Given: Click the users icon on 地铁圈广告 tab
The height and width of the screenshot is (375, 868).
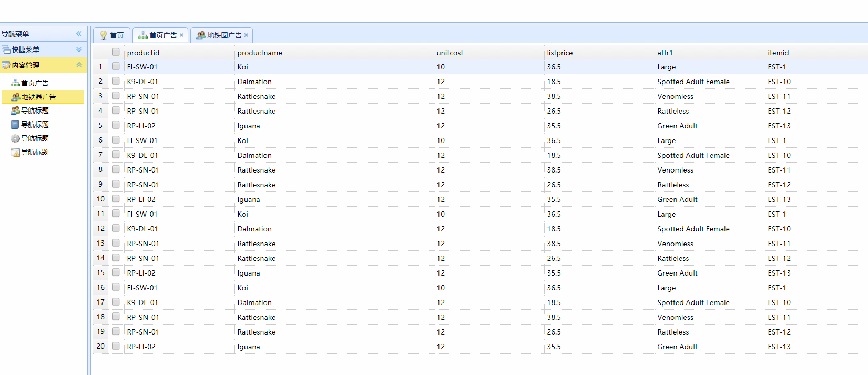Looking at the screenshot, I should pyautogui.click(x=201, y=35).
